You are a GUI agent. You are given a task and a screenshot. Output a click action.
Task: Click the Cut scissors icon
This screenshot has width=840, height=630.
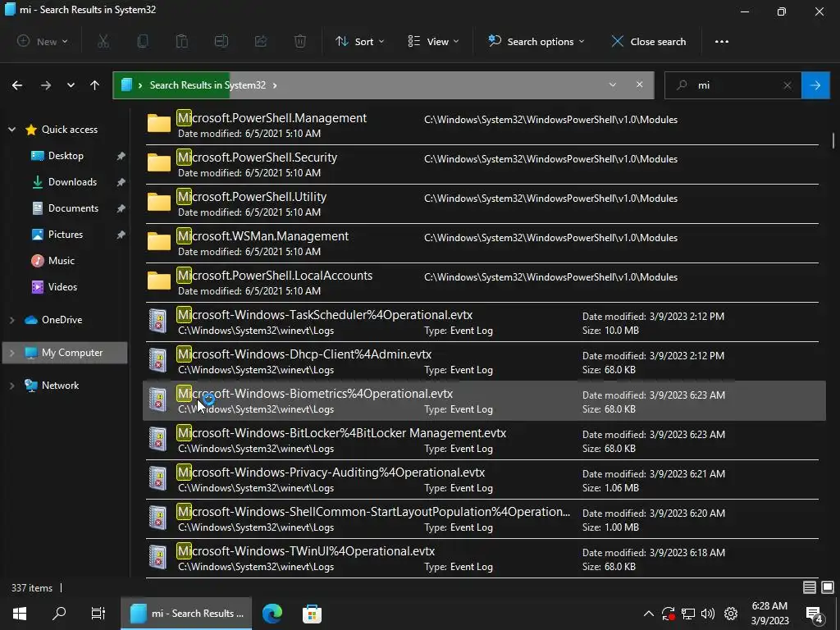(103, 41)
